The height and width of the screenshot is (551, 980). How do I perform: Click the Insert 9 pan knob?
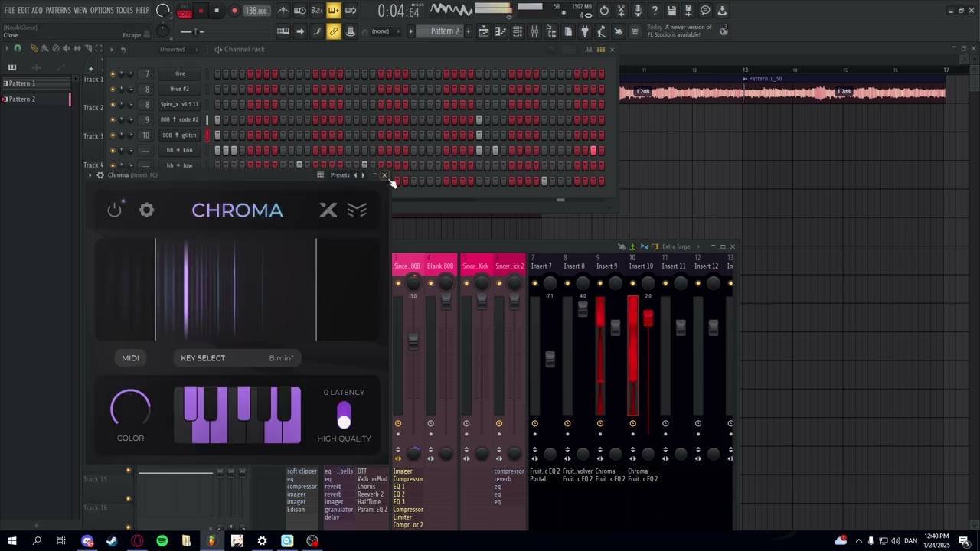coord(616,283)
